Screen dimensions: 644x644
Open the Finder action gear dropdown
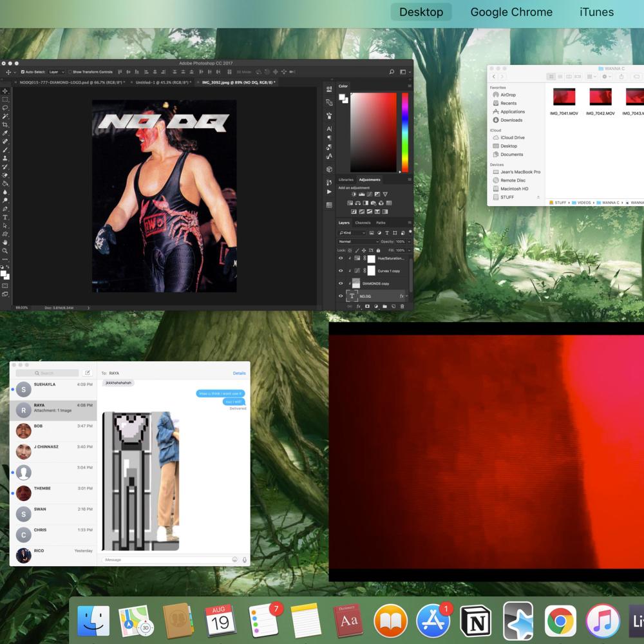[x=606, y=77]
